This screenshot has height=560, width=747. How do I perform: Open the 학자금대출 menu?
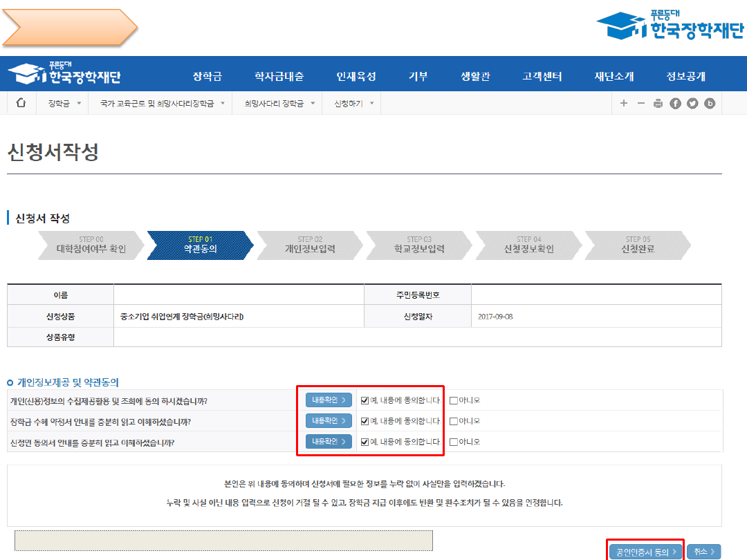tap(279, 76)
